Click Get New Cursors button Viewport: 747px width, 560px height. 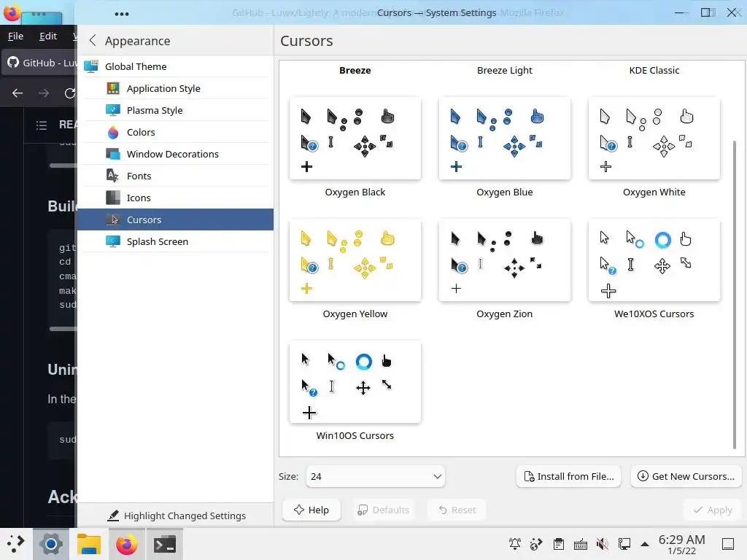(686, 477)
